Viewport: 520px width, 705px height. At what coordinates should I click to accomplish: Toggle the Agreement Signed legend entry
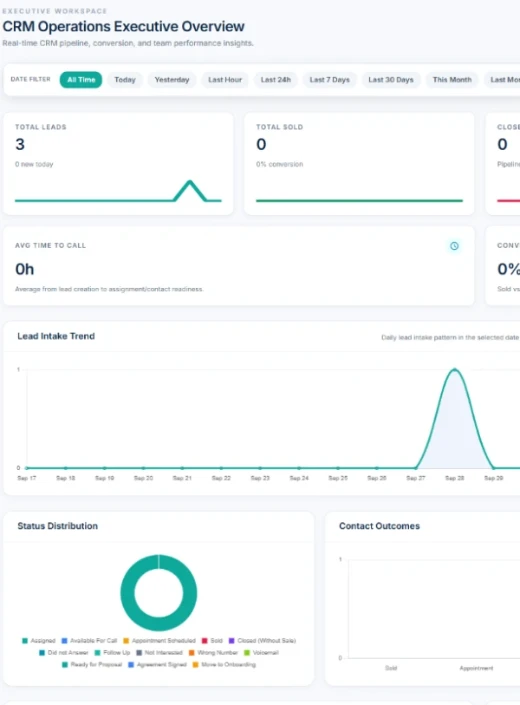point(157,665)
